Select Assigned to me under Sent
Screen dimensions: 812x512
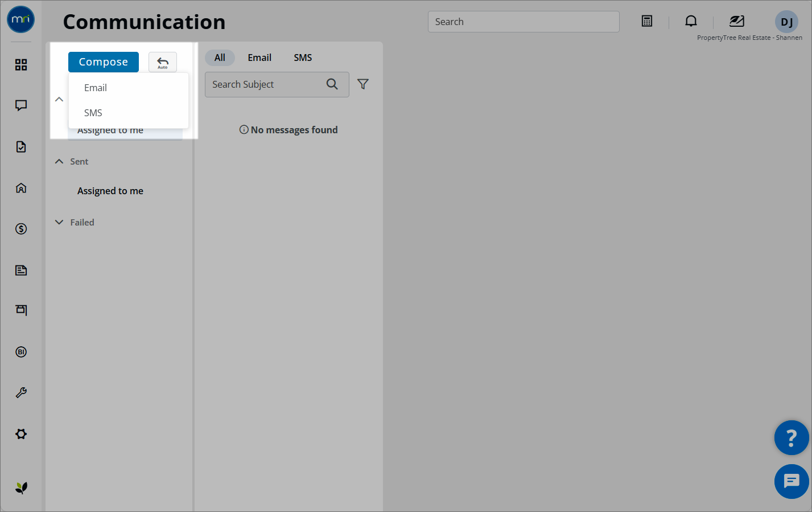click(x=110, y=191)
